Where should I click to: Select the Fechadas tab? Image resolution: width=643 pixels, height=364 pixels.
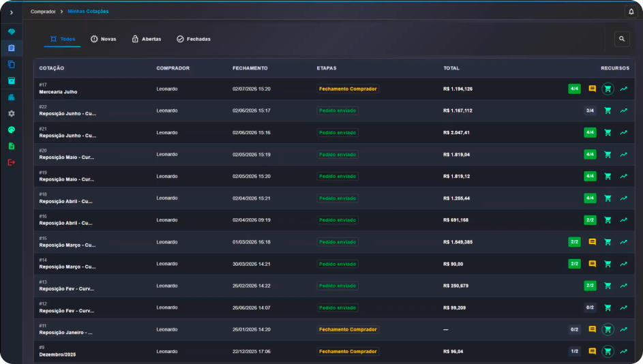click(x=194, y=39)
